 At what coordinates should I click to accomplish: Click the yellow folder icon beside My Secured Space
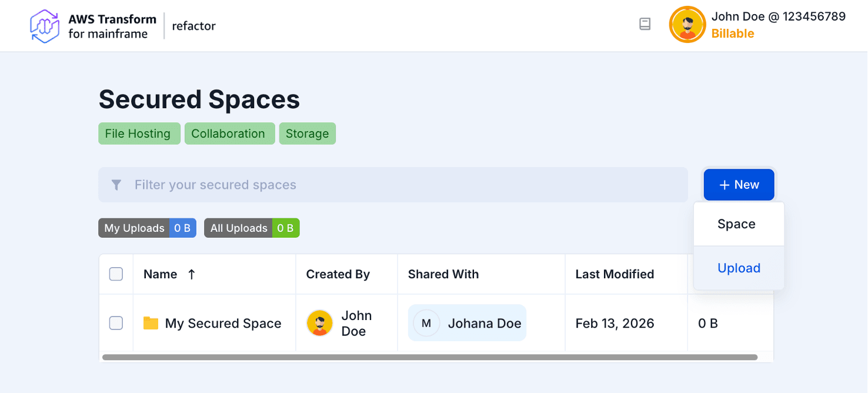click(x=150, y=323)
